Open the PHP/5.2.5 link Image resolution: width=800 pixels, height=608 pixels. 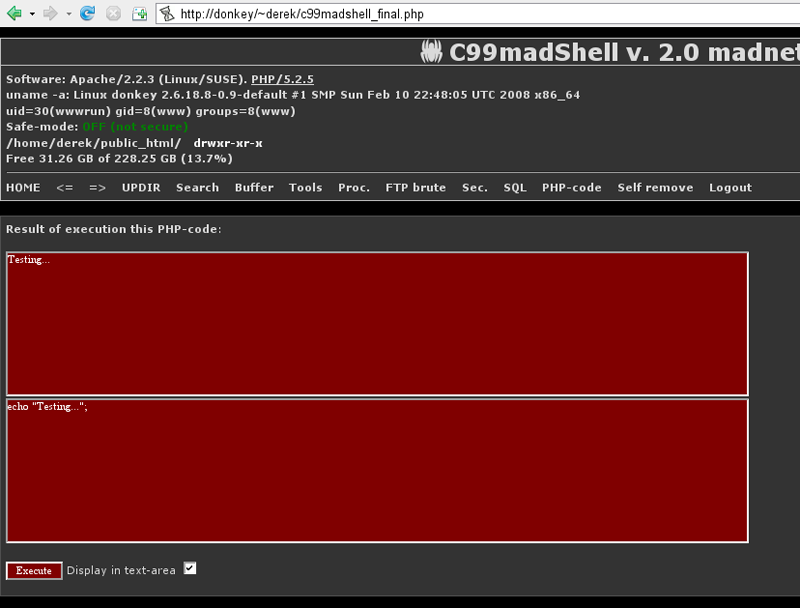282,80
